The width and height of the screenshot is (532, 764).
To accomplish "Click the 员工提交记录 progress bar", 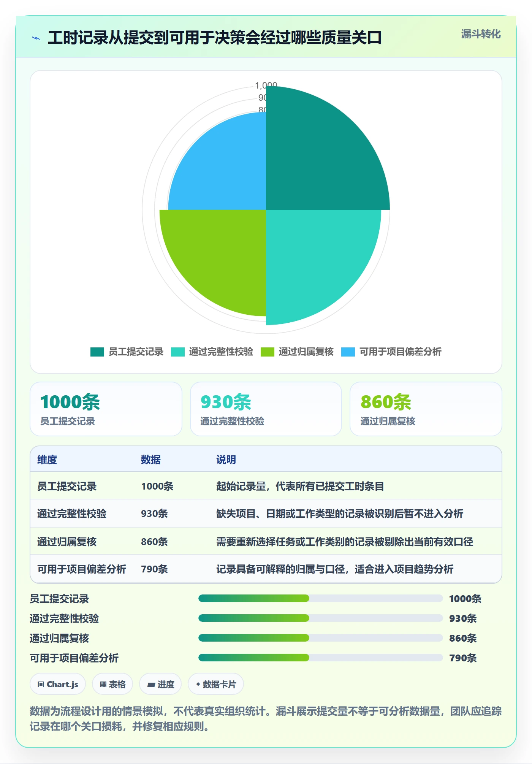I will click(x=320, y=599).
